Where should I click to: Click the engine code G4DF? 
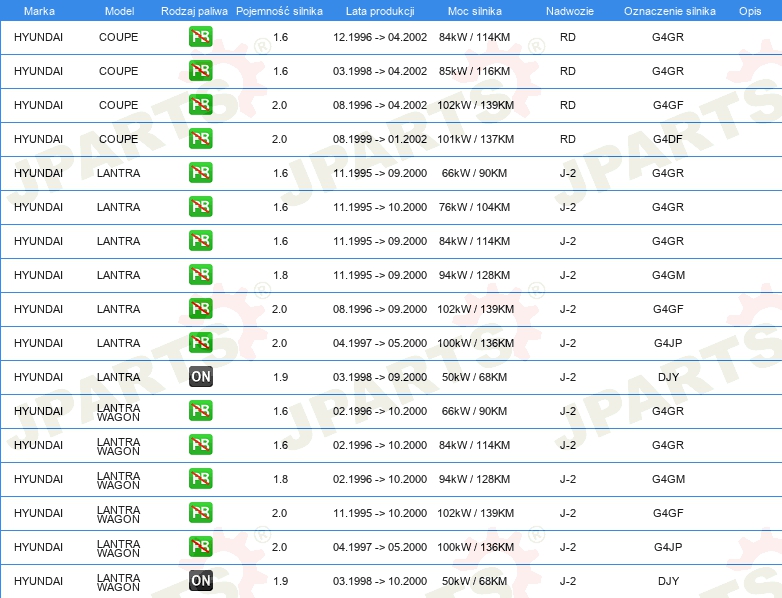tap(668, 139)
